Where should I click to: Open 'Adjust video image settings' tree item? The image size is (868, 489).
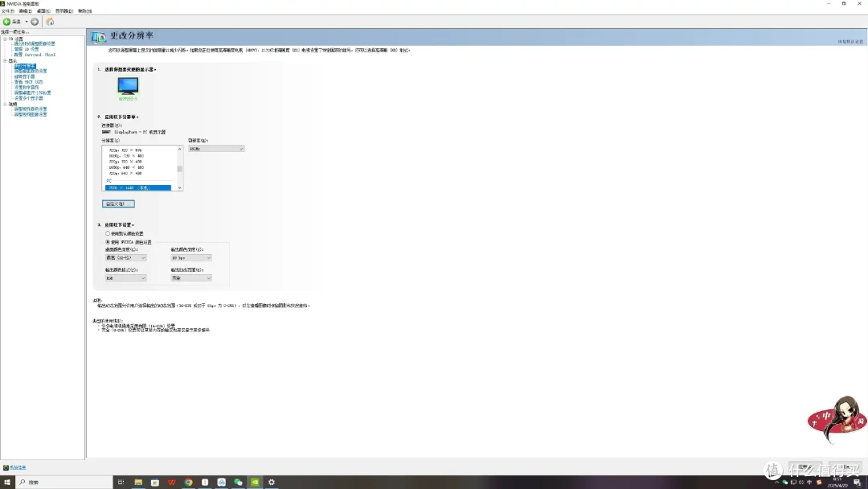(31, 115)
